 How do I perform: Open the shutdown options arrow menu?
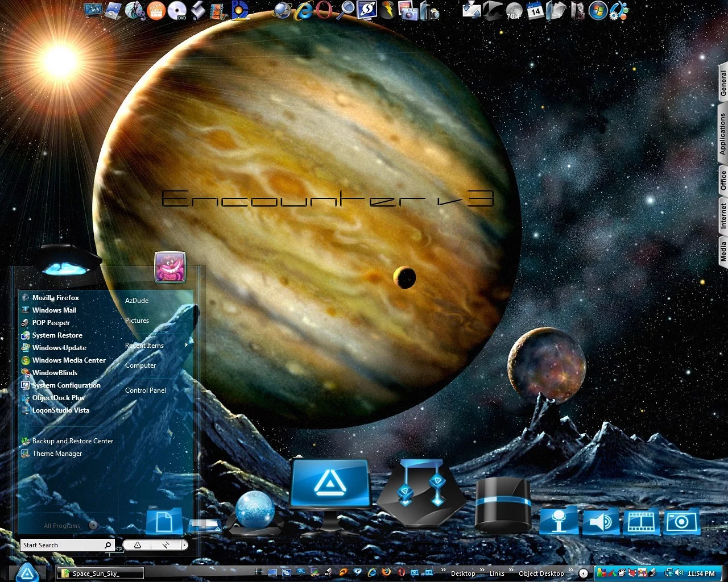184,545
